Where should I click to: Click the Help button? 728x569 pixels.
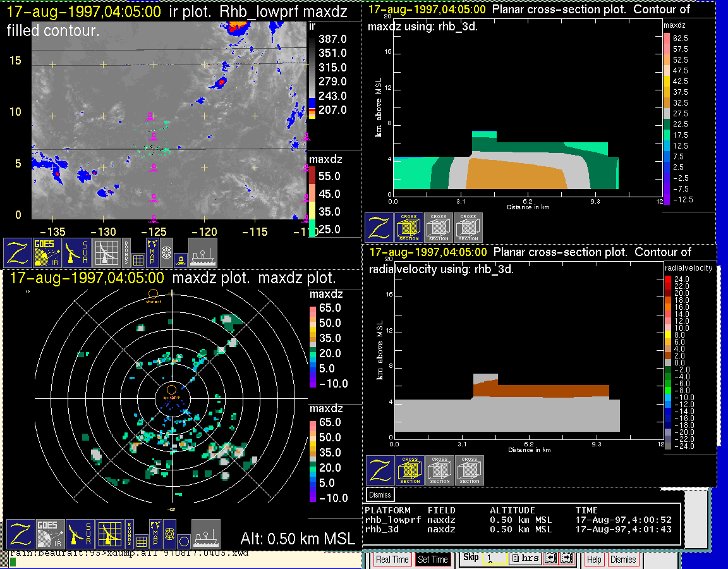(x=594, y=560)
